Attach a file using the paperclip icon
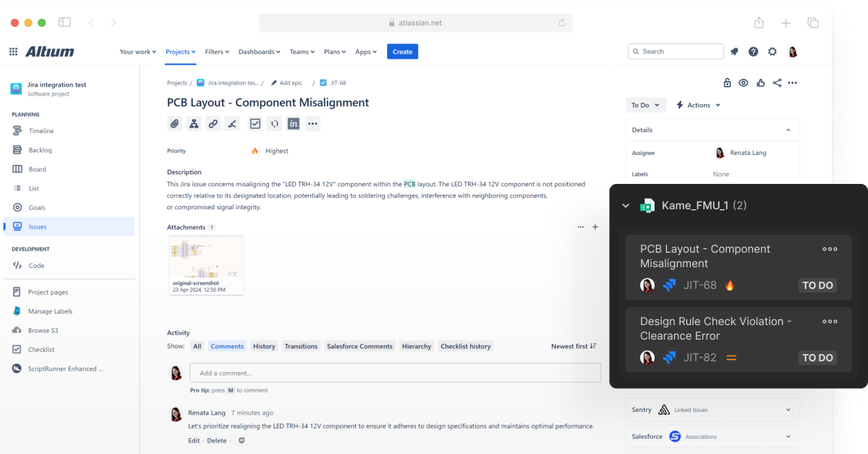868x454 pixels. [x=174, y=123]
